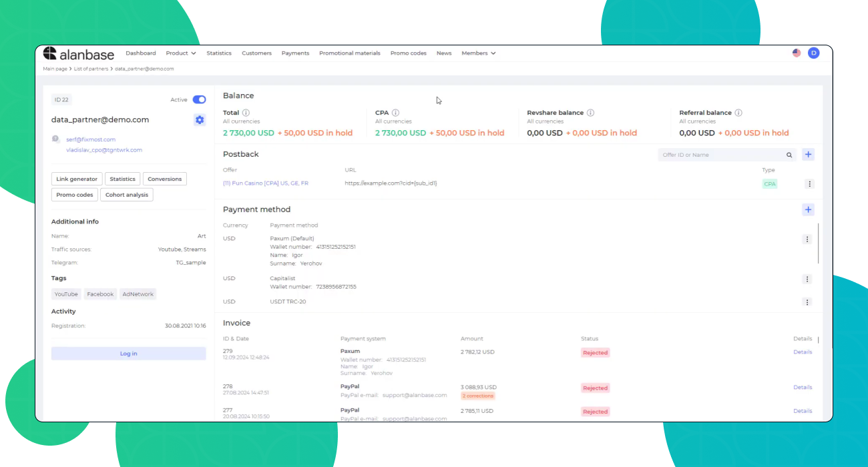
Task: Click the Payment method section scrollbar
Action: coord(819,244)
